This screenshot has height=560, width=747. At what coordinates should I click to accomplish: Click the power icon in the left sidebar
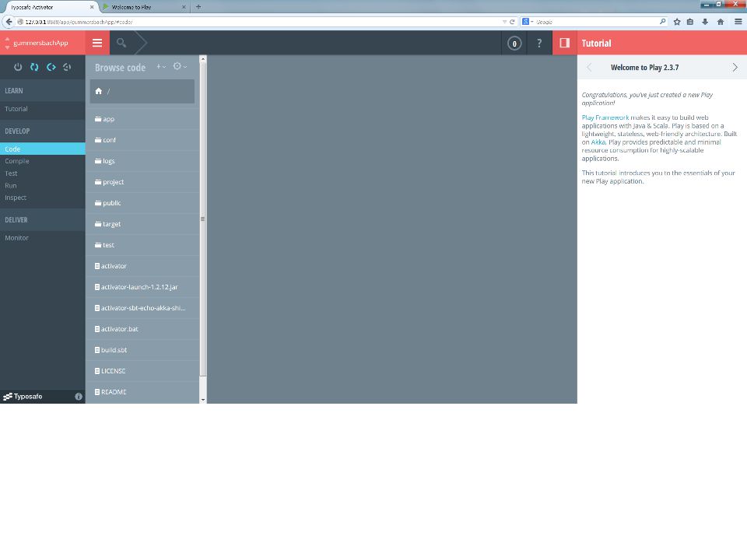(x=18, y=67)
